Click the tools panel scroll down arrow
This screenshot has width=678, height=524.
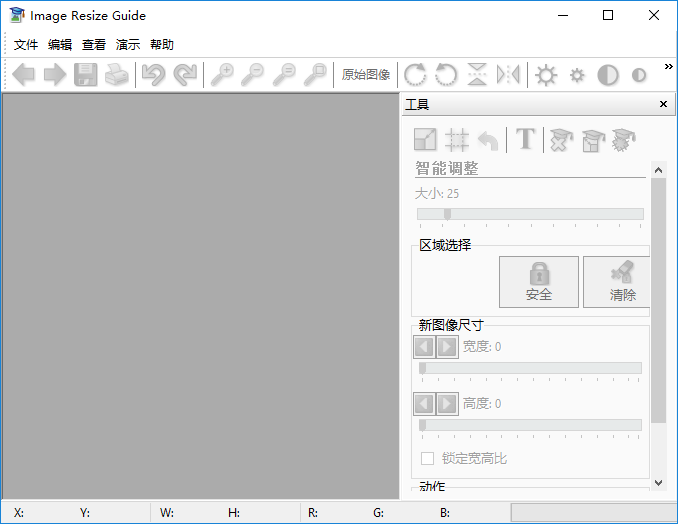659,482
